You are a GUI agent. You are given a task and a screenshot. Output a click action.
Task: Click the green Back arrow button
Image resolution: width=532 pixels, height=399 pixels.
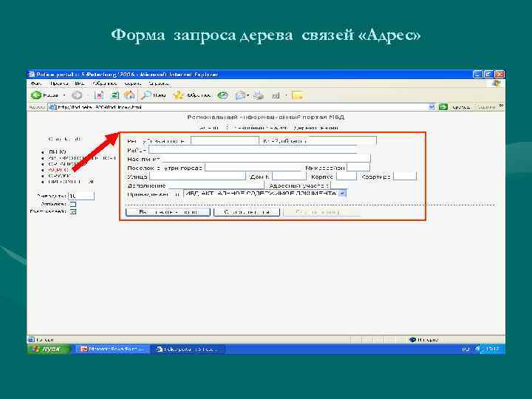click(36, 95)
